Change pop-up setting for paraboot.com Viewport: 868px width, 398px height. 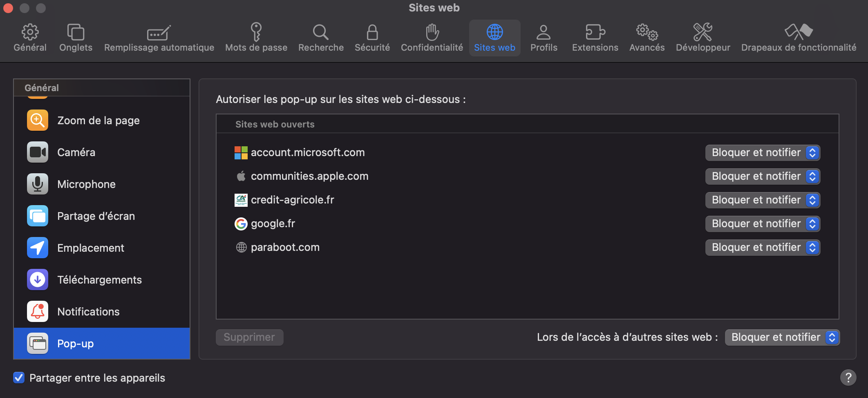tap(763, 248)
